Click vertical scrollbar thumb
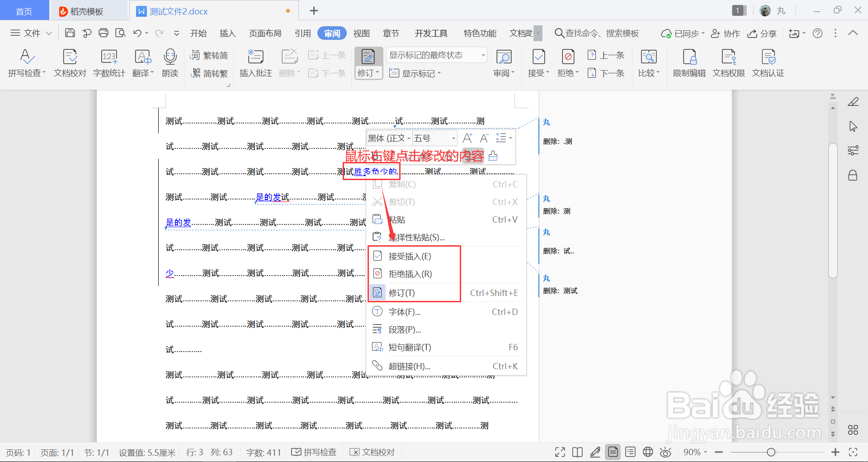 click(x=833, y=210)
